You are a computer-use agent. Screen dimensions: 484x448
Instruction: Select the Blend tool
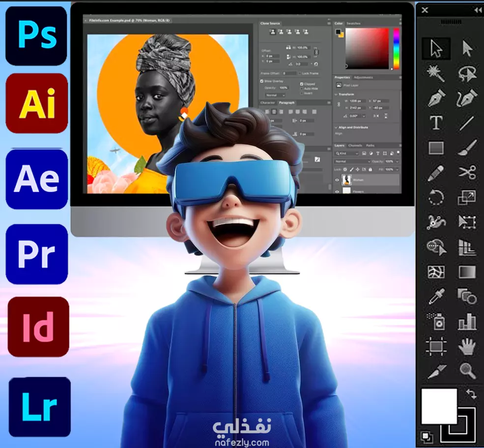(467, 297)
